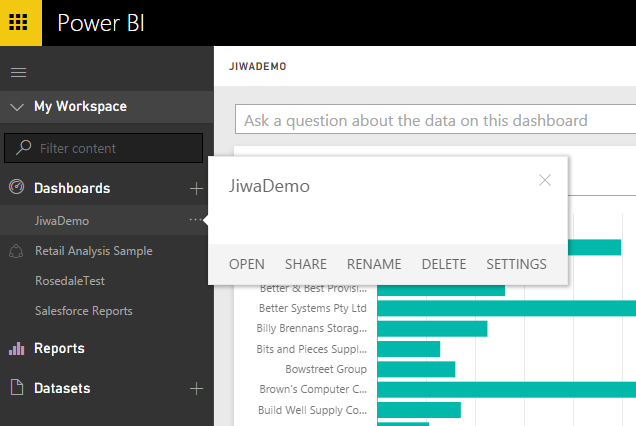The height and width of the screenshot is (426, 636).
Task: Choose OPEN in the JiwaDemo popup
Action: coord(247,265)
